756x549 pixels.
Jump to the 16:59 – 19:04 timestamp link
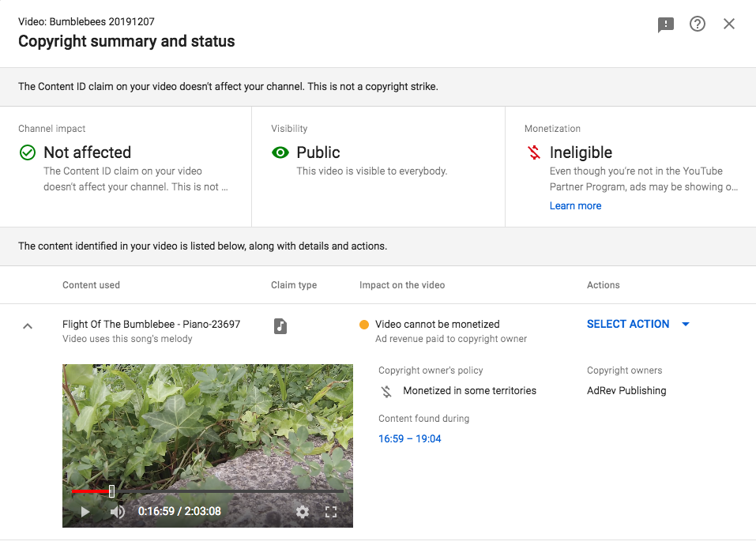(x=409, y=438)
